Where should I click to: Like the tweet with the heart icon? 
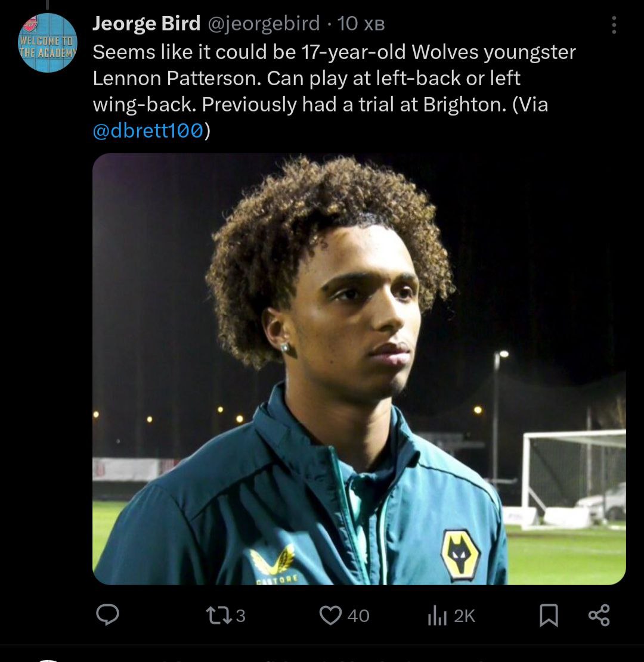[x=330, y=615]
